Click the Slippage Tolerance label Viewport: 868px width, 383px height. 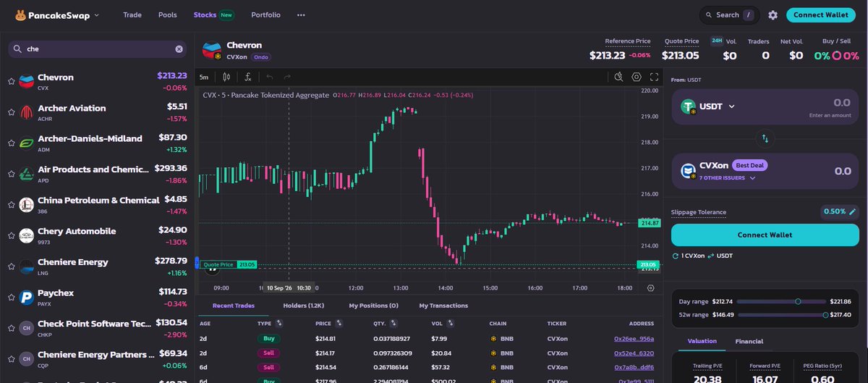pos(699,212)
